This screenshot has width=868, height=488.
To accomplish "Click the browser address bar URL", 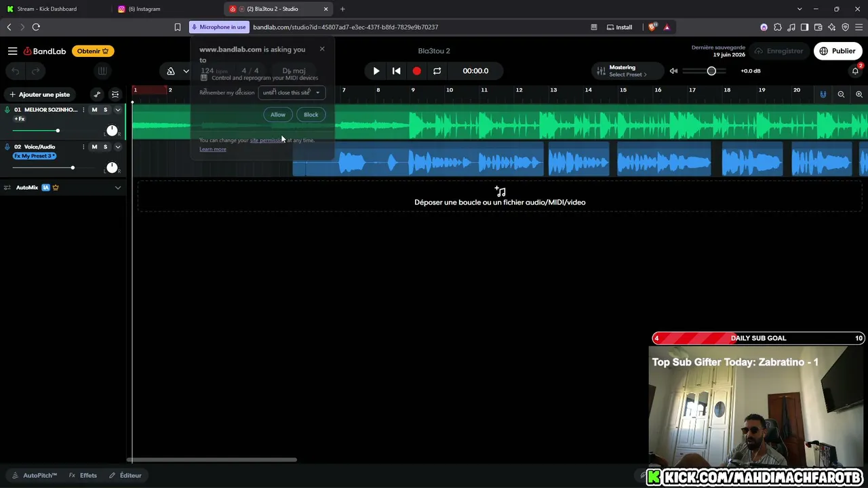I will click(x=346, y=27).
